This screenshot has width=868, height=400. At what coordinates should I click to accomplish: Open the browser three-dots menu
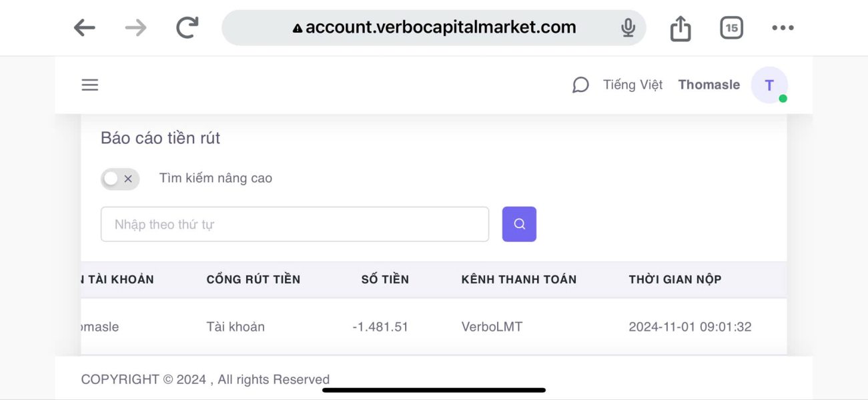[x=783, y=27]
